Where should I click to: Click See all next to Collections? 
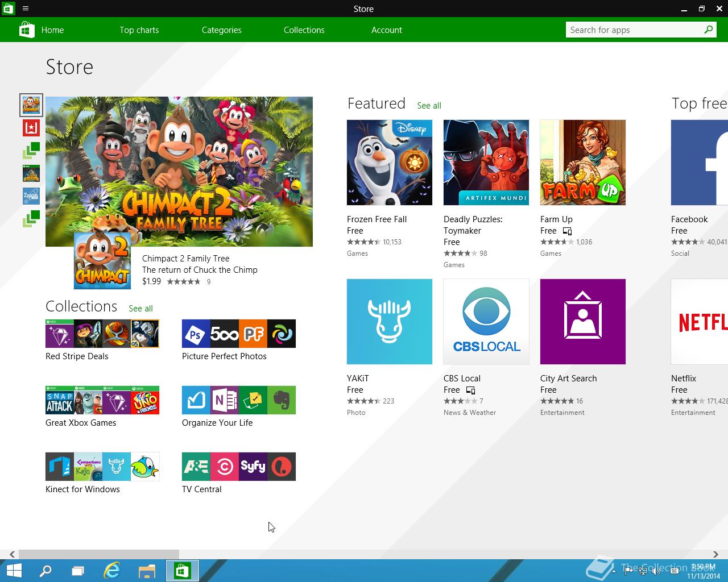(x=140, y=309)
